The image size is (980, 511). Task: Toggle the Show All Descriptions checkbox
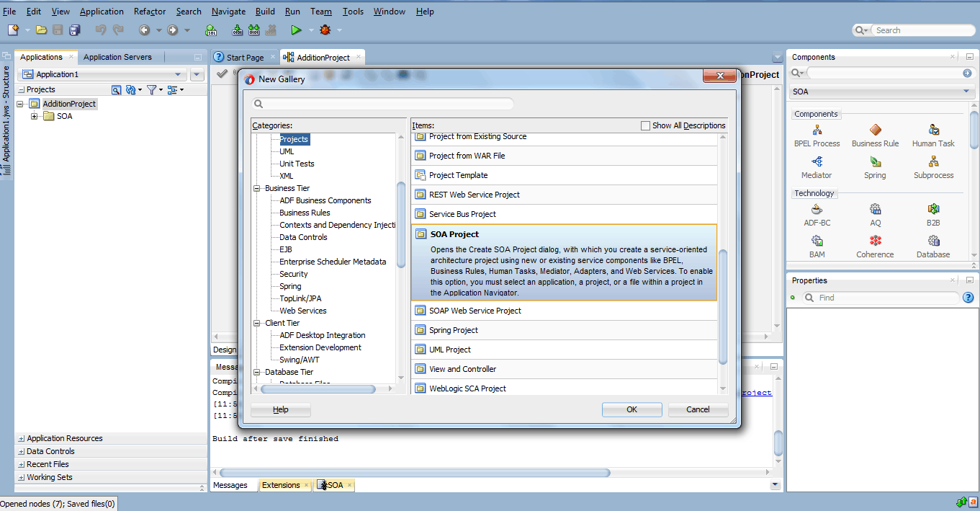645,125
